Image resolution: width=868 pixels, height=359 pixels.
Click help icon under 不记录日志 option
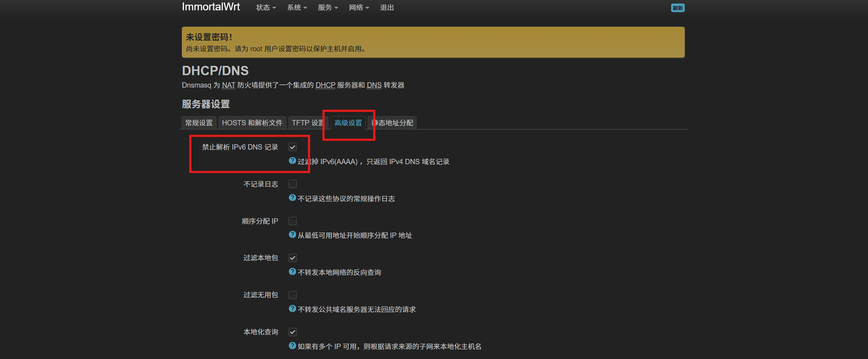292,198
